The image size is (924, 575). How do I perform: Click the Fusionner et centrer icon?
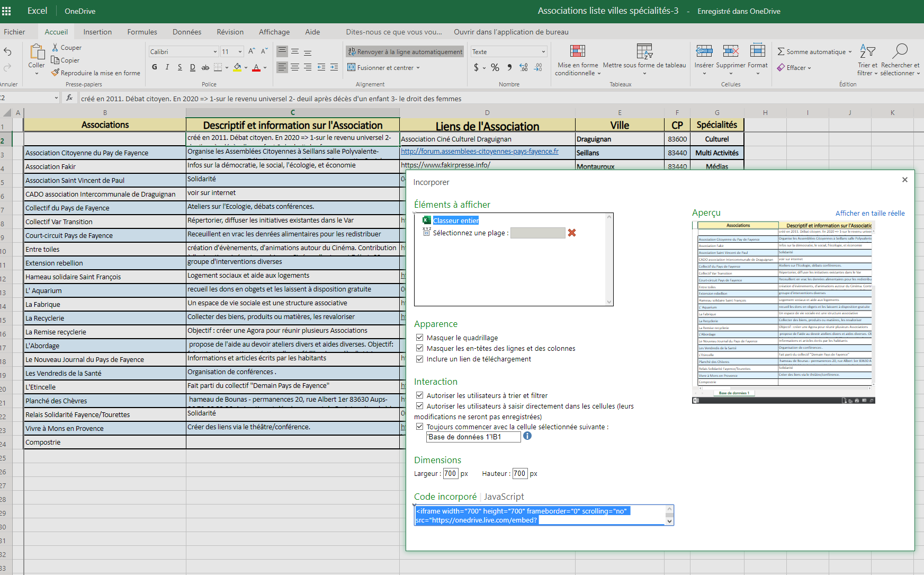pyautogui.click(x=351, y=67)
